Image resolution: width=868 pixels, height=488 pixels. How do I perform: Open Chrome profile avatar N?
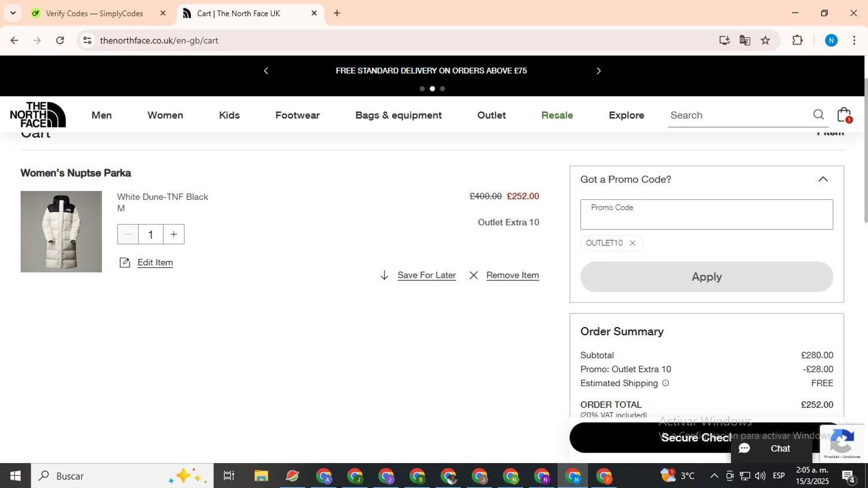click(832, 41)
